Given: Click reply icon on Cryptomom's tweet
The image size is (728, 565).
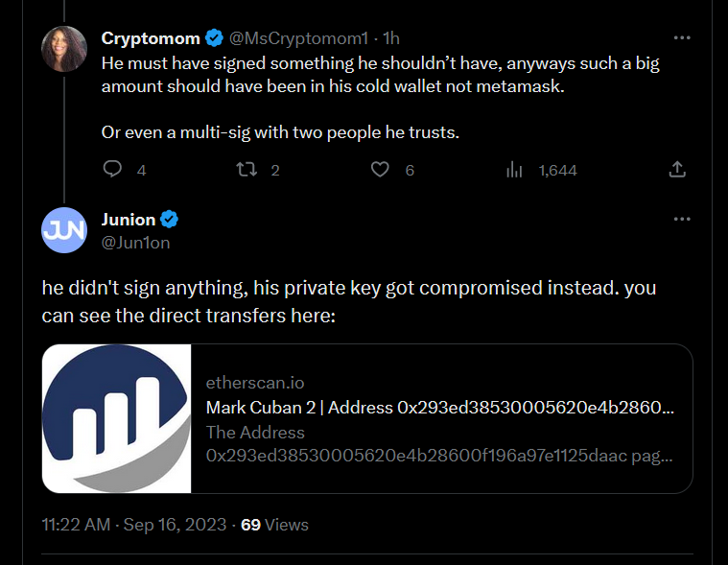Looking at the screenshot, I should pos(112,170).
